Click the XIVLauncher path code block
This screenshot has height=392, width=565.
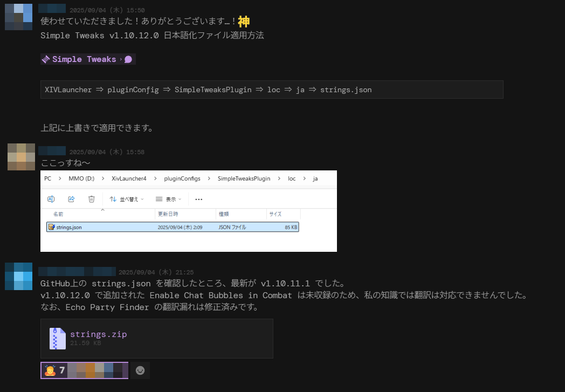tap(272, 90)
